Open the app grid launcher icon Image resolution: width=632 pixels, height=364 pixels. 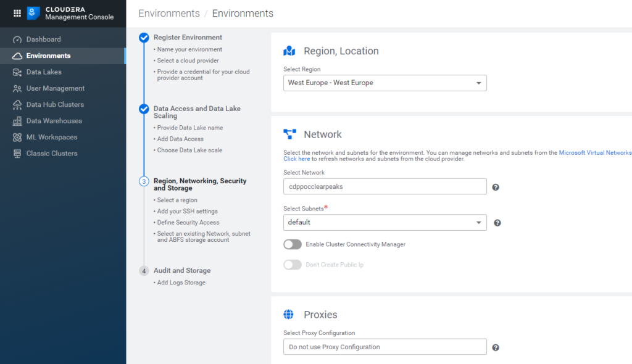(x=17, y=14)
